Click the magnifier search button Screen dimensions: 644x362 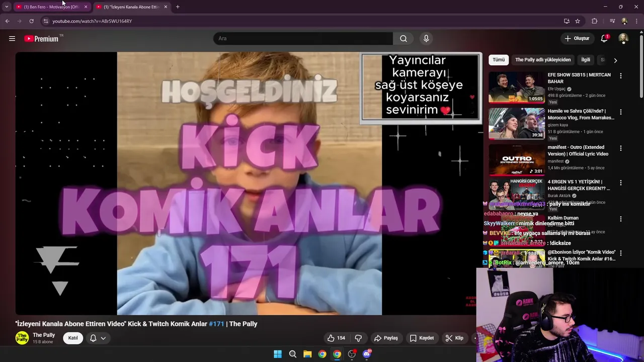(x=404, y=39)
